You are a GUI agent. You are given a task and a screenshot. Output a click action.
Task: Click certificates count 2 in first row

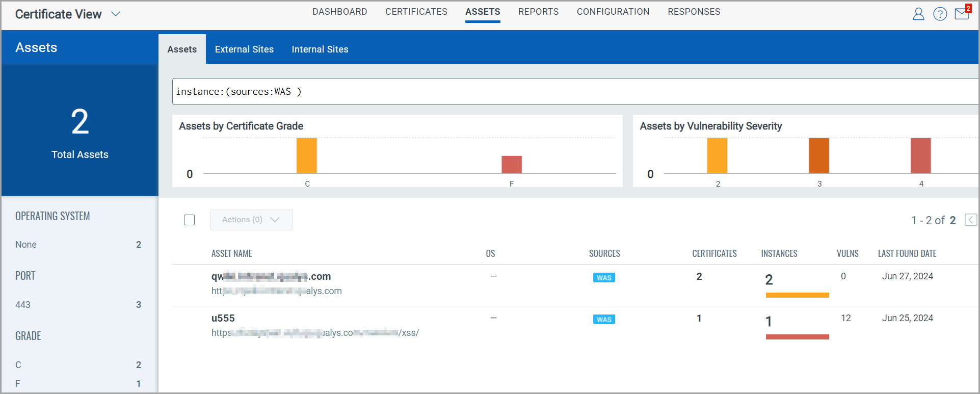pos(699,276)
